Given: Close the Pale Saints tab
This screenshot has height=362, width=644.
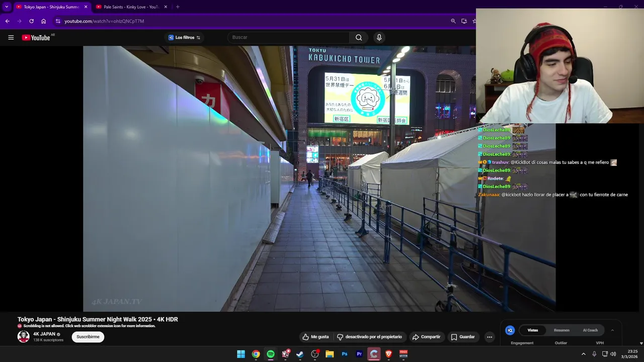Looking at the screenshot, I should tap(166, 7).
